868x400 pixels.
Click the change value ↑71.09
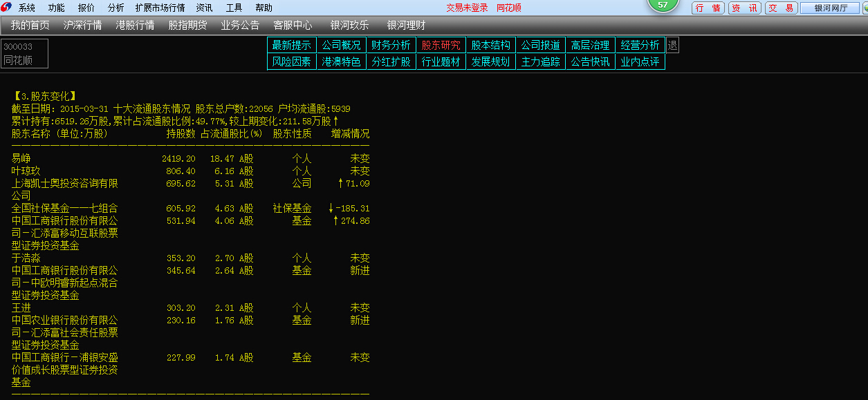click(x=353, y=183)
